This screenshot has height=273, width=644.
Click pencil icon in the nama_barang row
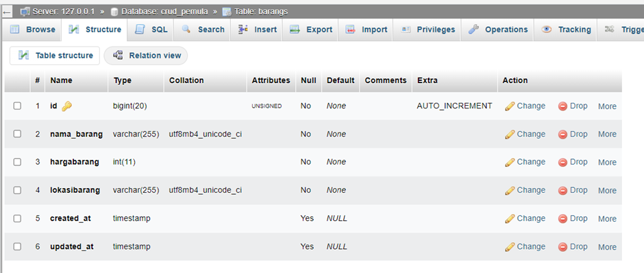coord(510,134)
